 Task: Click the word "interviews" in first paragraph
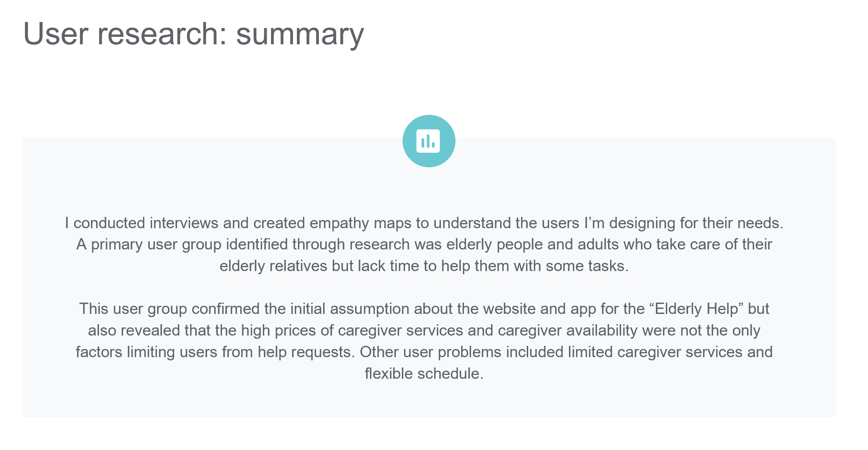coord(184,223)
